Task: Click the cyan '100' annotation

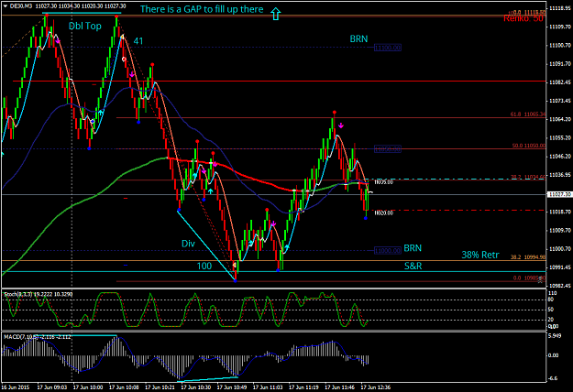Action: click(x=204, y=267)
